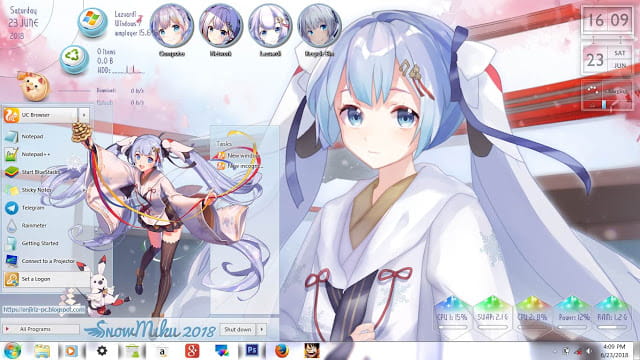Click the 16 09 clock widget
Viewport: 640px width, 360px height.
(x=607, y=20)
